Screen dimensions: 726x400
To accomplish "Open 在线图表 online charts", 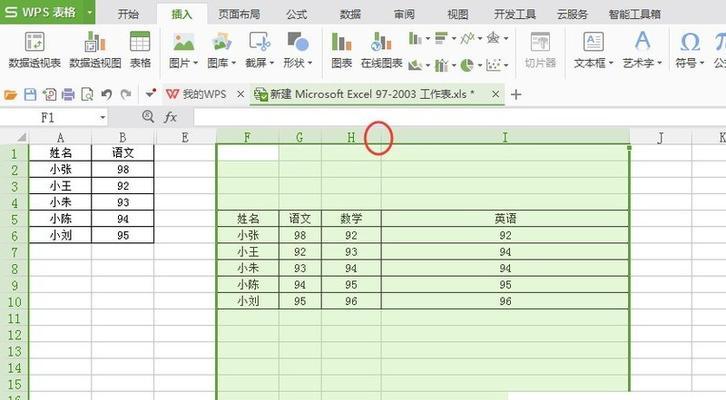I will pos(381,50).
